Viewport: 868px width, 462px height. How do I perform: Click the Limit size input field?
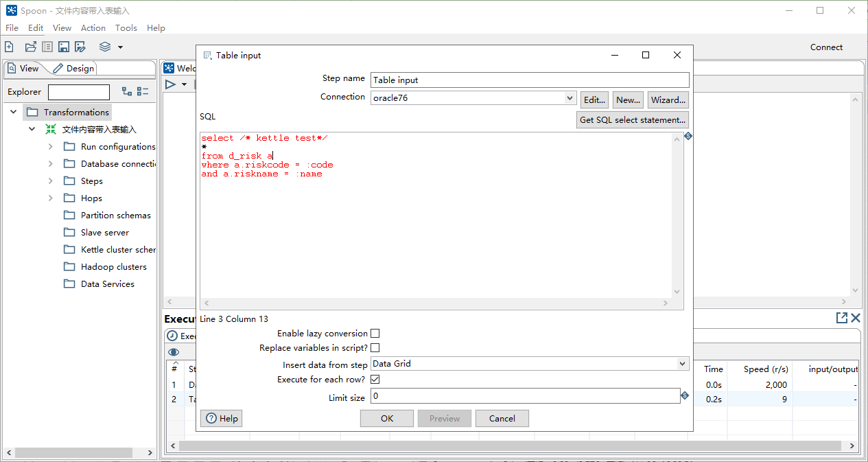[x=526, y=396]
